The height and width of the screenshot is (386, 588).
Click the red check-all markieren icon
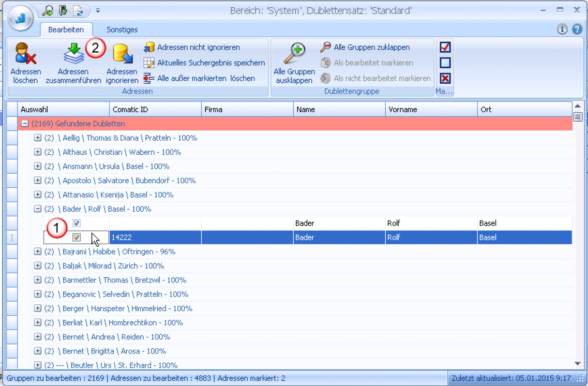[445, 48]
